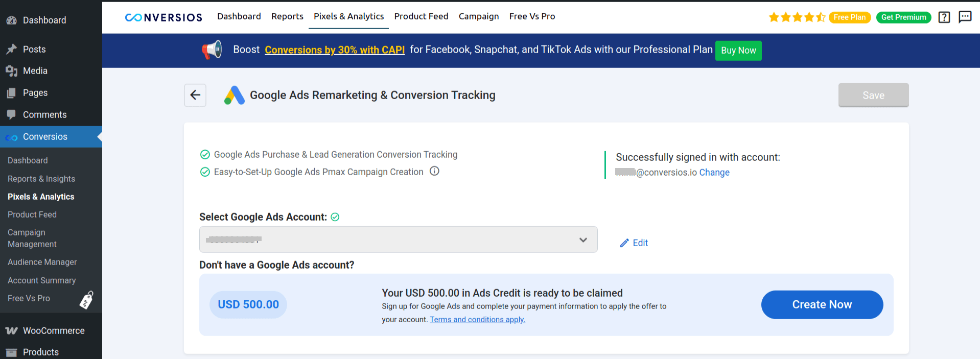The image size is (980, 359).
Task: Click the Create Now button
Action: click(x=822, y=305)
